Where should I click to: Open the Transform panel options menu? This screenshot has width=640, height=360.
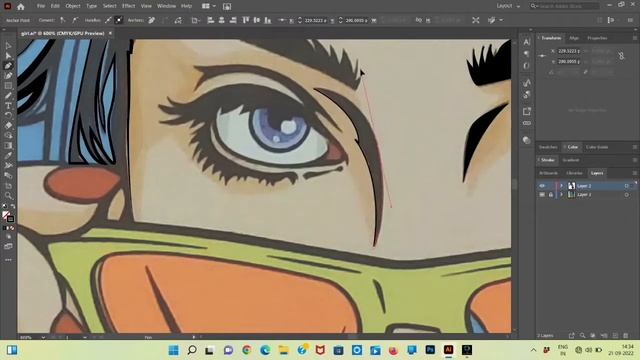635,38
